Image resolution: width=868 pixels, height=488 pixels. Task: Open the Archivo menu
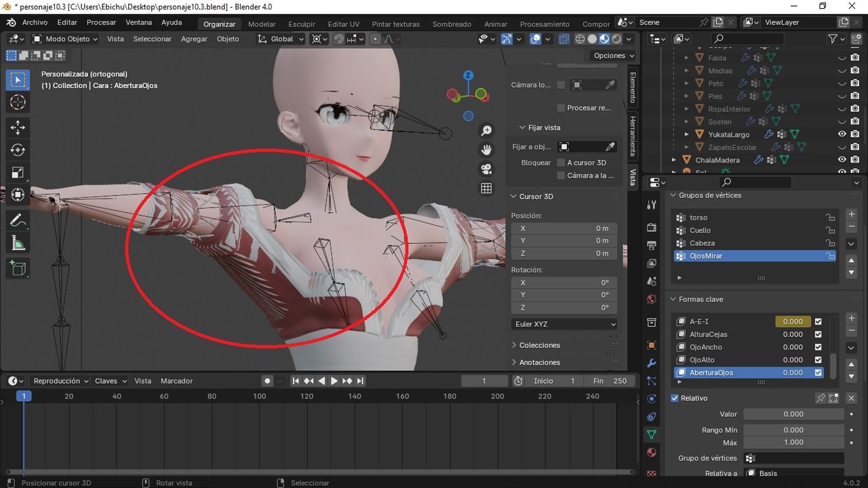tap(34, 22)
